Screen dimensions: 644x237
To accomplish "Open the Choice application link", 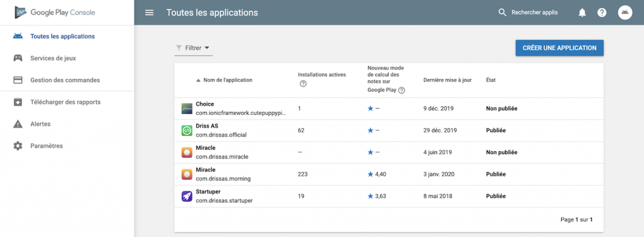I will (205, 104).
